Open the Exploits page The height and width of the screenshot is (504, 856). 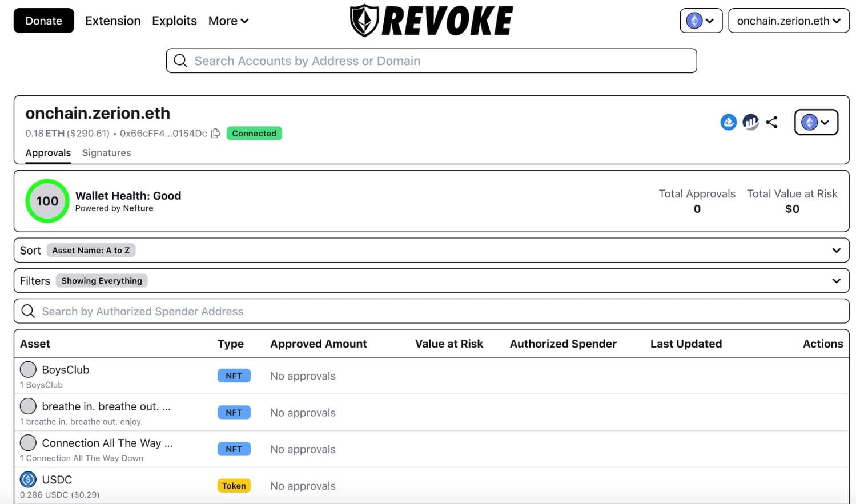point(174,21)
